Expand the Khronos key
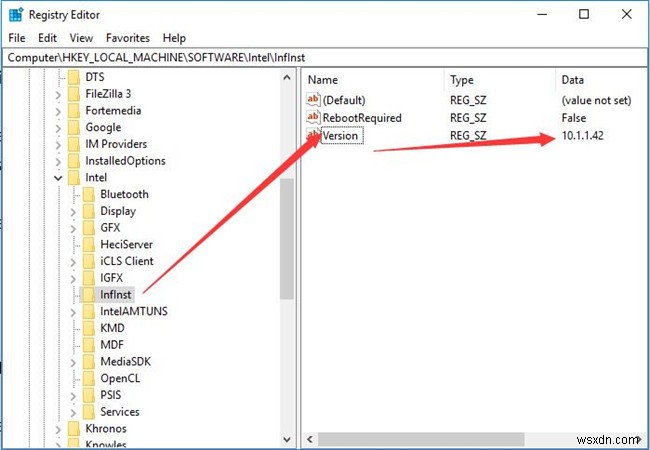 [58, 429]
